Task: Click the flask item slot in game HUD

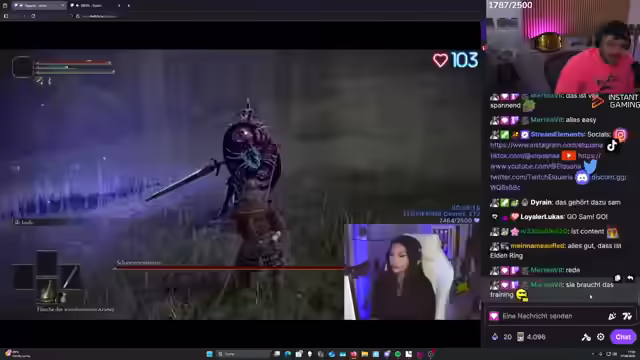Action: [48, 290]
